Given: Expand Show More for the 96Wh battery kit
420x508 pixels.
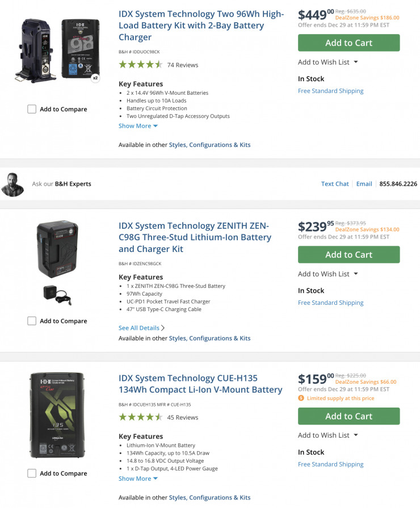Looking at the screenshot, I should tap(138, 126).
